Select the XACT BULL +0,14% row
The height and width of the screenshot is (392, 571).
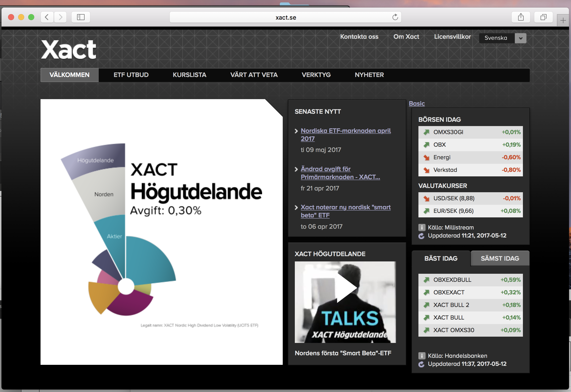pos(471,318)
